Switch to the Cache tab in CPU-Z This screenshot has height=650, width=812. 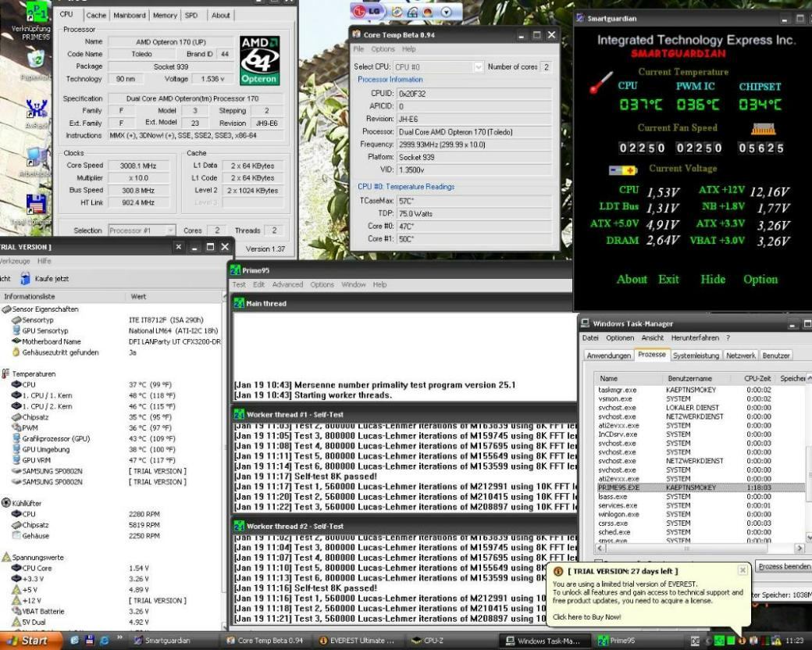tap(96, 16)
